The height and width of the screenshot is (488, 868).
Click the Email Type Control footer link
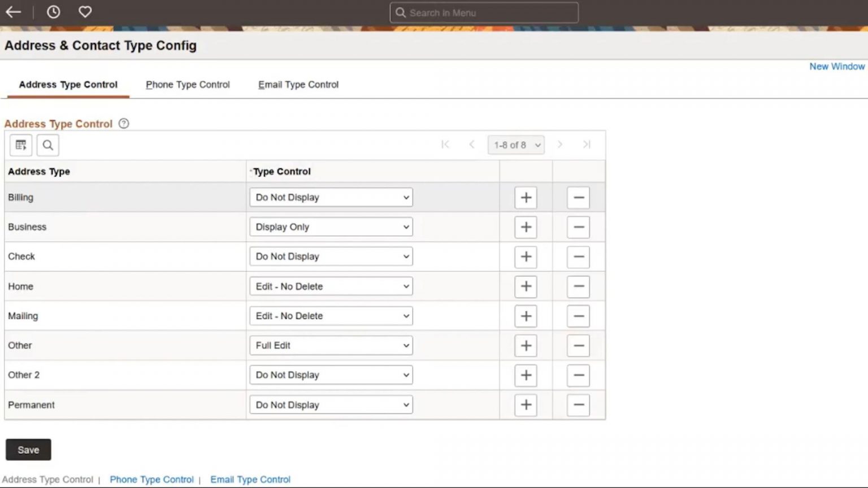pos(250,479)
